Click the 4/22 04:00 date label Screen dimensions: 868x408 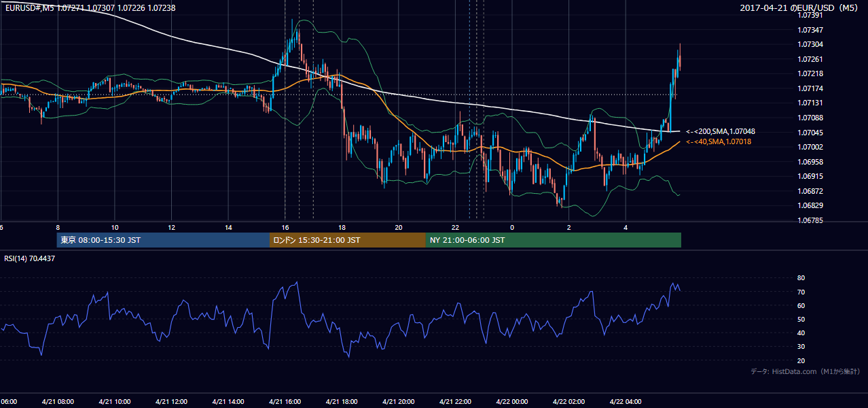626,401
